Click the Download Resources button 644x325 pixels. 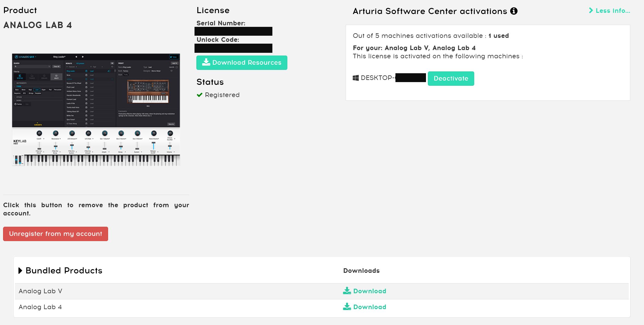point(242,63)
